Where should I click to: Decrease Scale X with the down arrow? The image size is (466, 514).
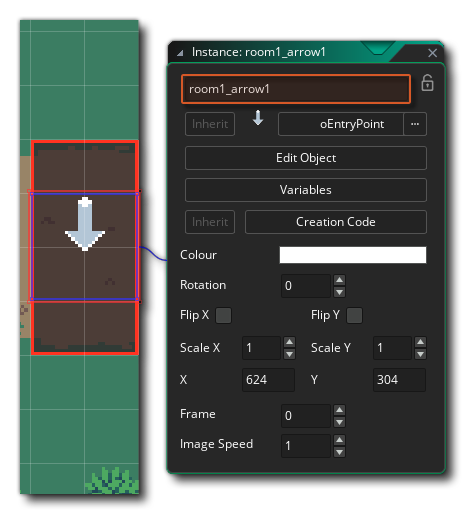tap(289, 354)
